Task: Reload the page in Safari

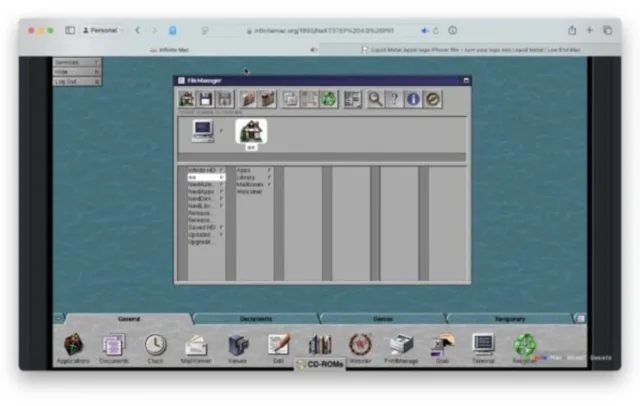Action: 436,31
